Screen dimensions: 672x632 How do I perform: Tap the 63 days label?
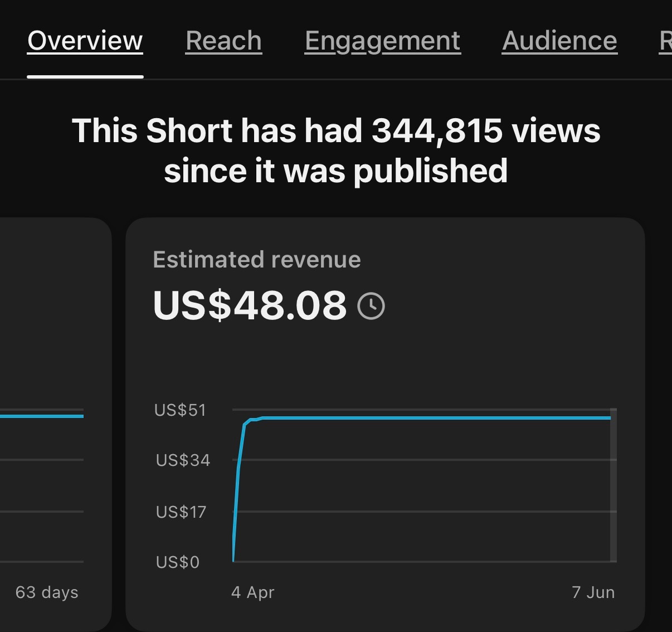pos(47,592)
